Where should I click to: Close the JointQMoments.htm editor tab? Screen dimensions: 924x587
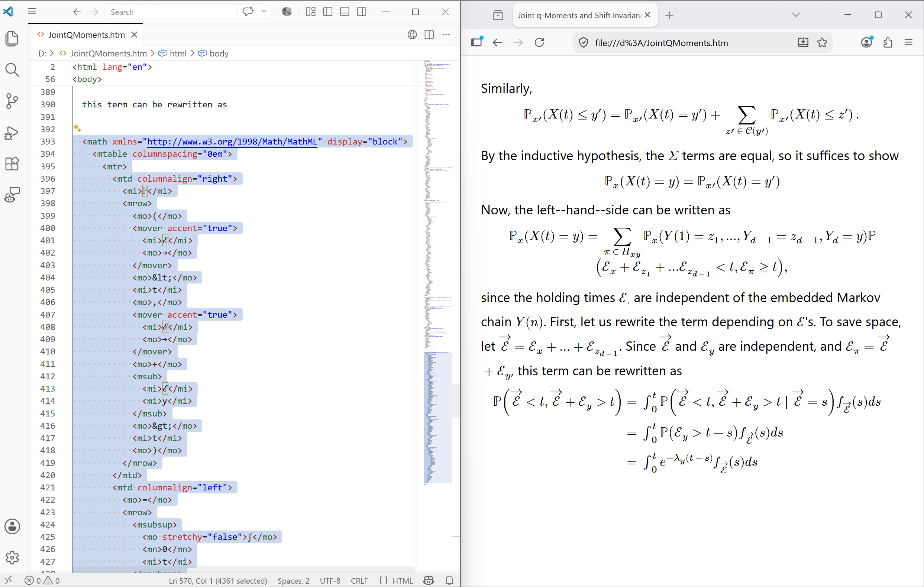click(x=134, y=35)
